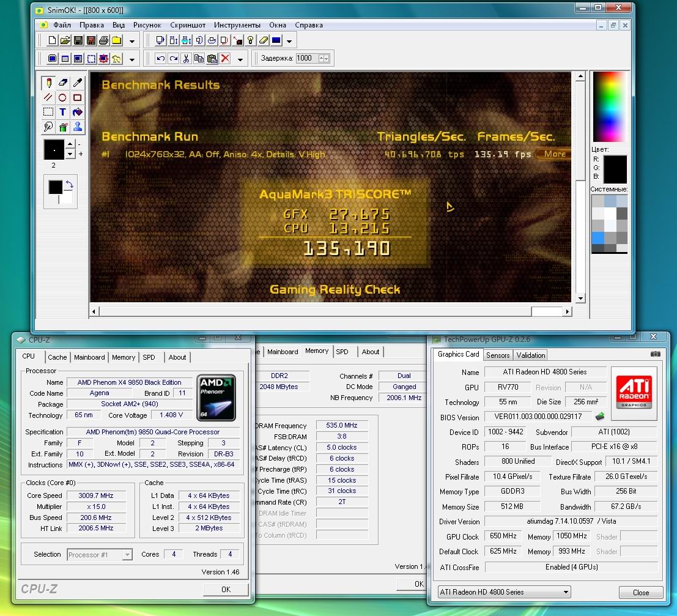
Task: Select the Pencil drawing tool
Action: pos(48,83)
